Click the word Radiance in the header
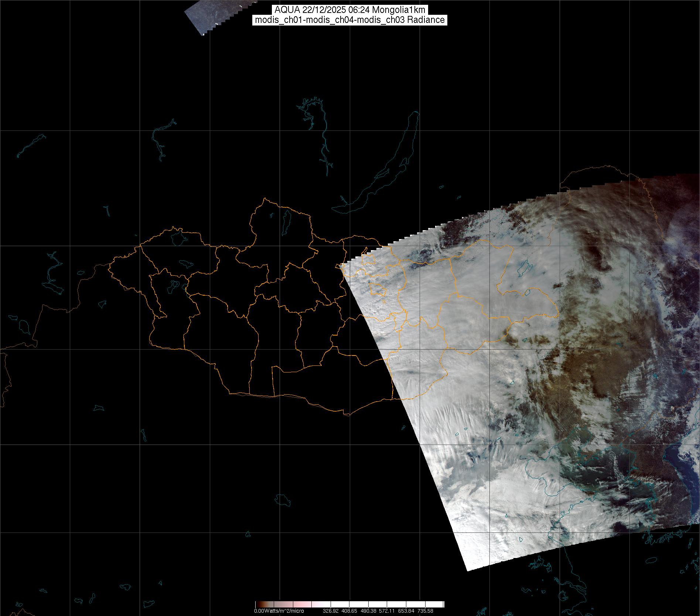 click(x=426, y=20)
